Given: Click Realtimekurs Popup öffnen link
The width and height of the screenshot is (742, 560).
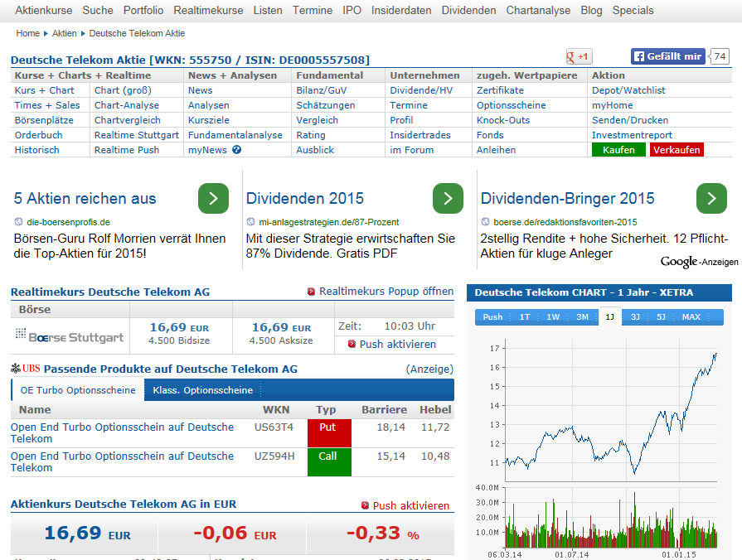Looking at the screenshot, I should click(386, 292).
